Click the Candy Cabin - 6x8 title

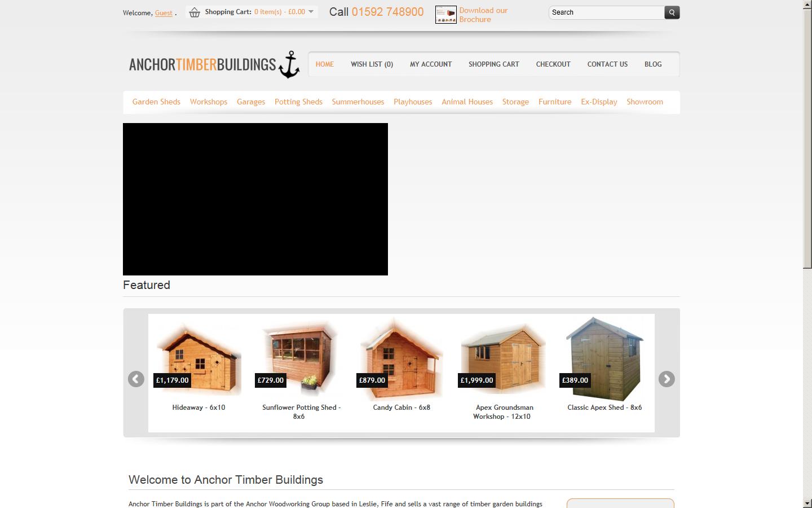(401, 408)
